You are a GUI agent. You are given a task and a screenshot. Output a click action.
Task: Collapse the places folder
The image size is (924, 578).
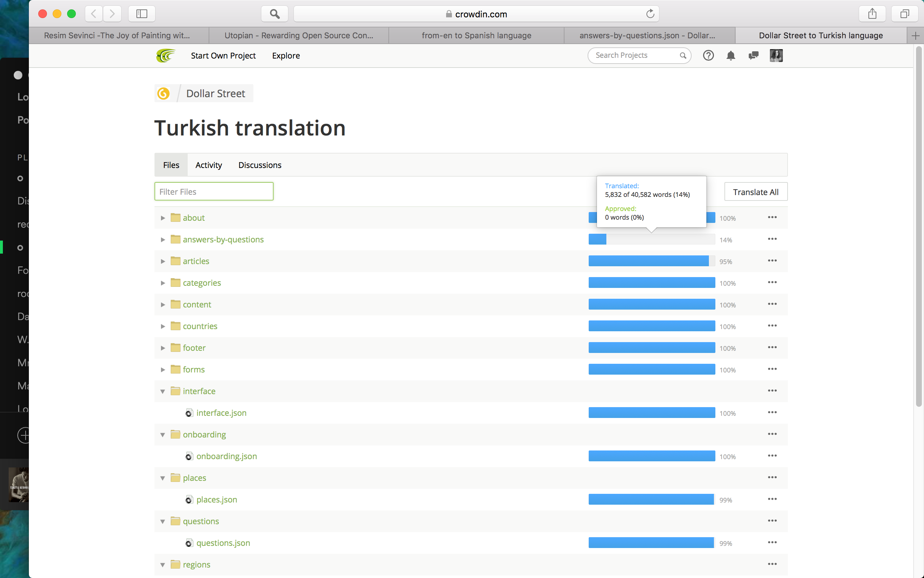(x=163, y=478)
